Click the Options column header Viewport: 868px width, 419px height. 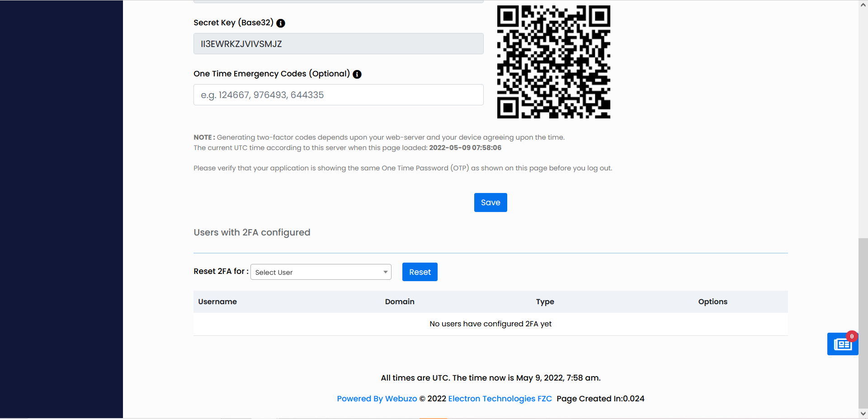[x=712, y=301]
